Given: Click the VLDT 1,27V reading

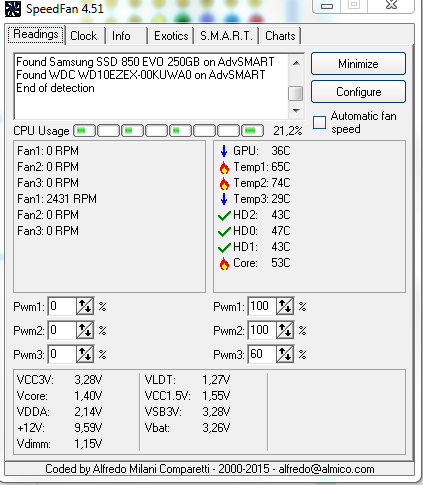Looking at the screenshot, I should (x=187, y=380).
